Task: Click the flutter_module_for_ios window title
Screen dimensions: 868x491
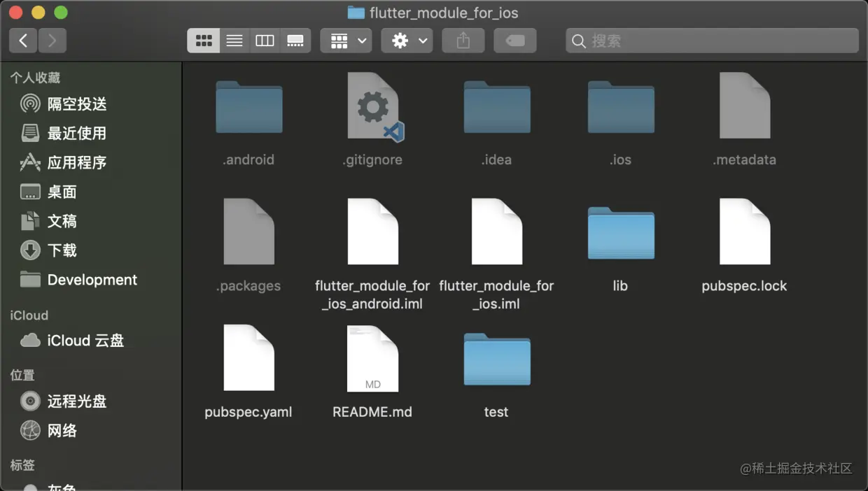Action: [444, 13]
